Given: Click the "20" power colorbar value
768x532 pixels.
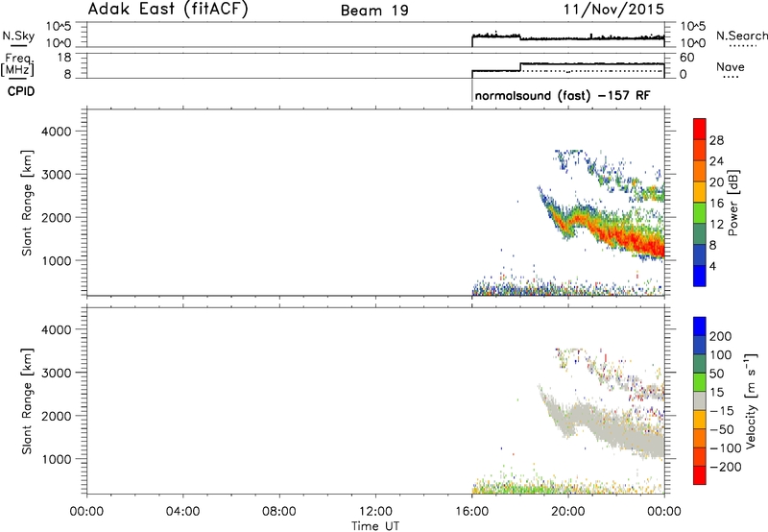Looking at the screenshot, I should (716, 182).
